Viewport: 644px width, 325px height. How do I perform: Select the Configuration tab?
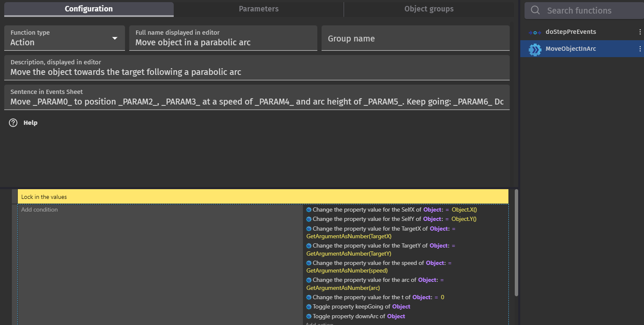(x=89, y=8)
